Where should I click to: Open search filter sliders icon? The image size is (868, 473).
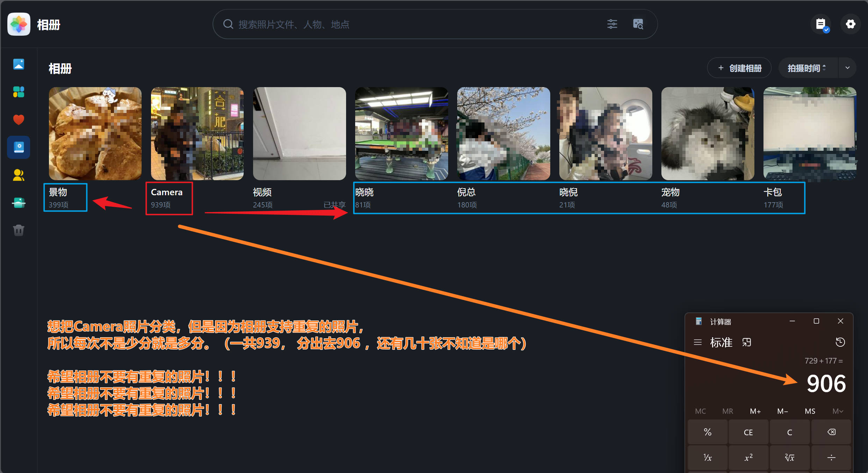point(612,24)
